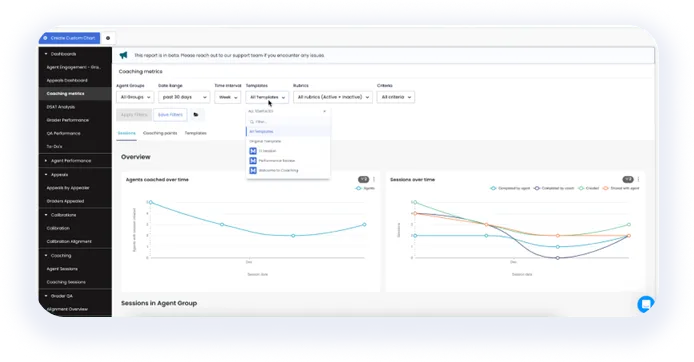Click the collapse arrow in the templates dropdown header
Viewport: 694px width, 362px height.
click(x=324, y=112)
